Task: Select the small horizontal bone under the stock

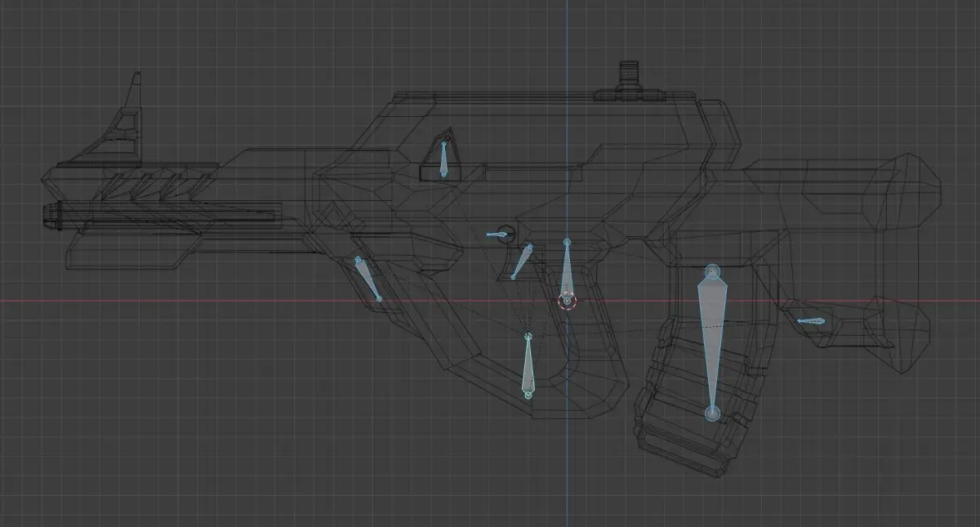Action: pyautogui.click(x=811, y=321)
